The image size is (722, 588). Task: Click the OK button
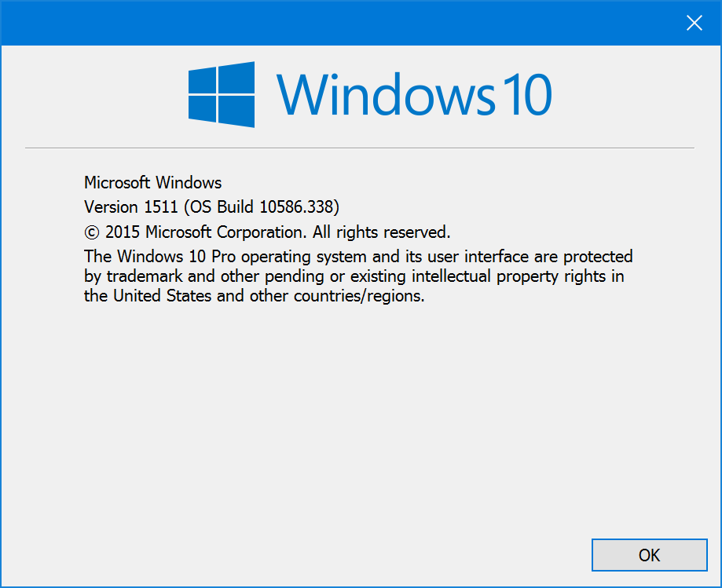[x=649, y=555]
